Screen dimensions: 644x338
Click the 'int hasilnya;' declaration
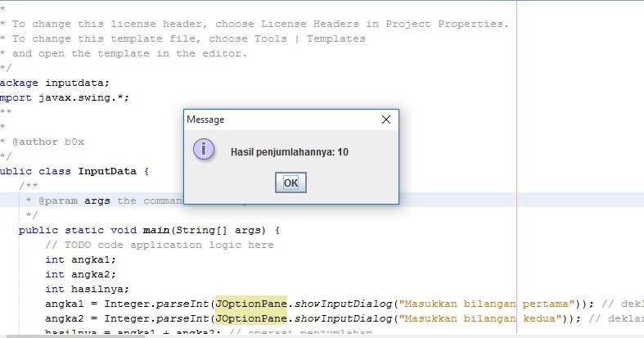click(x=87, y=289)
